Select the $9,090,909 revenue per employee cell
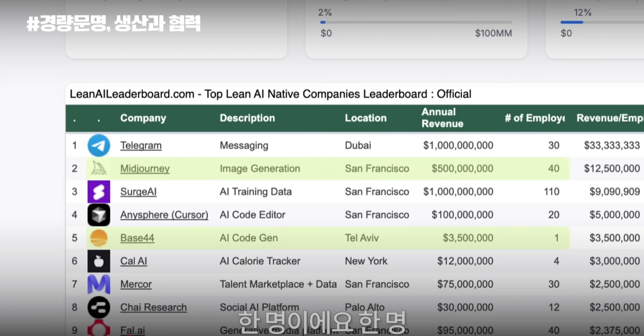Screen dimensions: 644x336 click(x=614, y=192)
